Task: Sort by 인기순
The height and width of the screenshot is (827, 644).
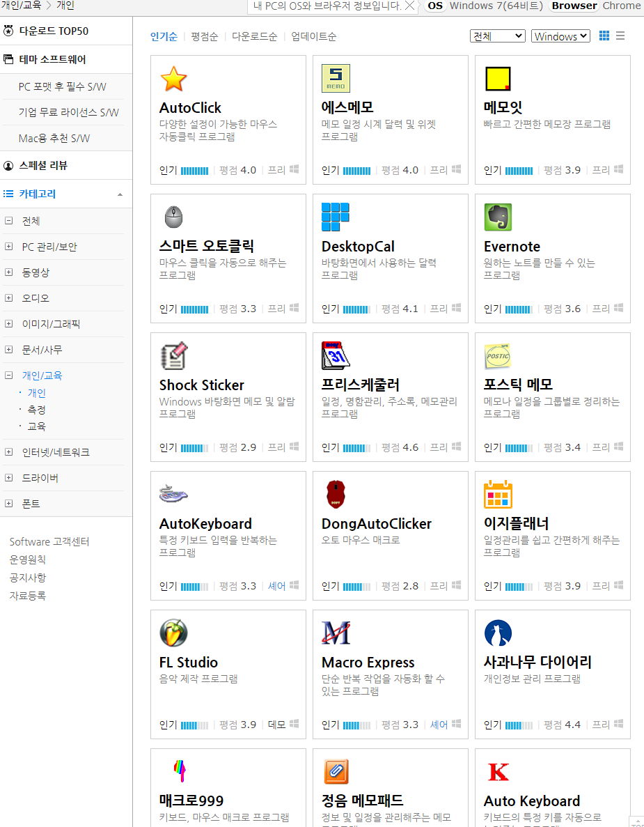Action: point(164,36)
